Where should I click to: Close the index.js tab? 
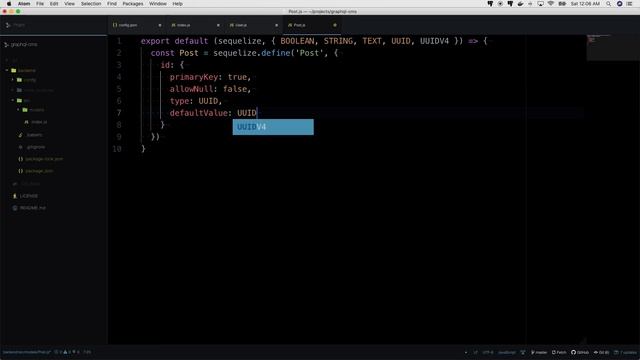218,25
